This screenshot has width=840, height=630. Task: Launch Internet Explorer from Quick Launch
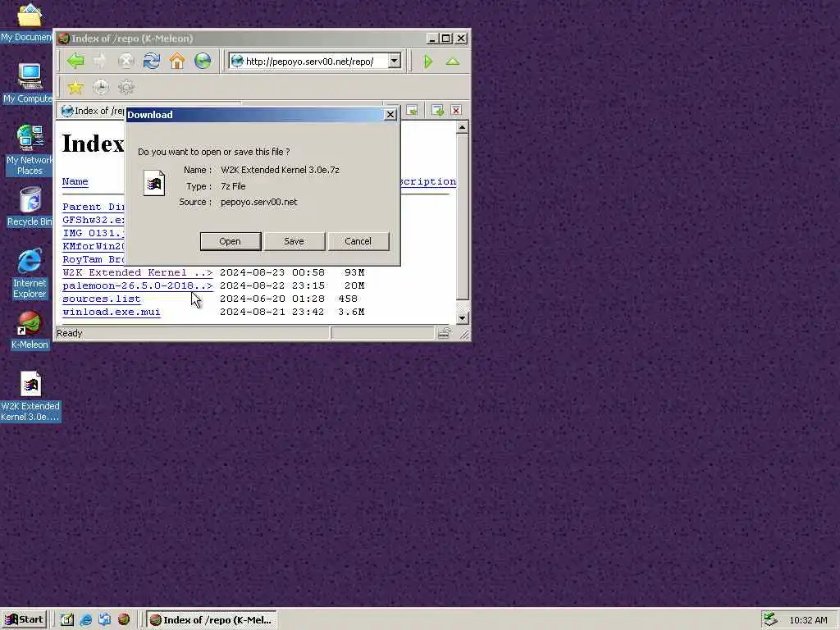pyautogui.click(x=85, y=620)
